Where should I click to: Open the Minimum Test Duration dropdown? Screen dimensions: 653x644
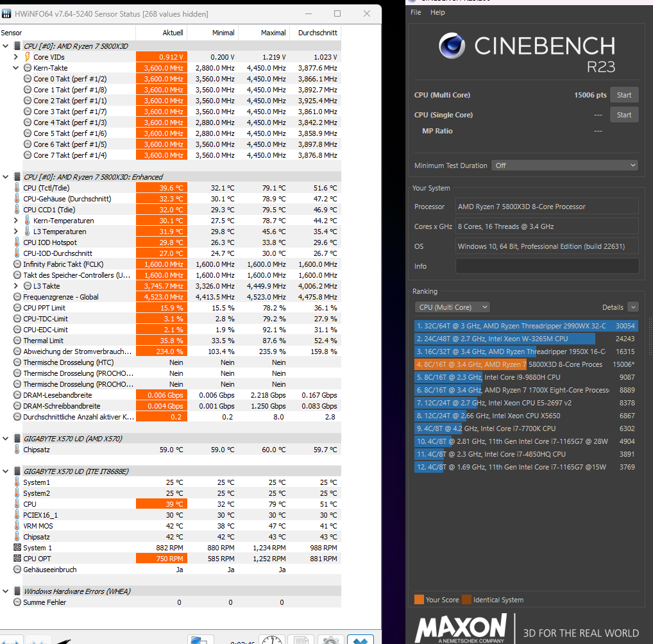564,165
